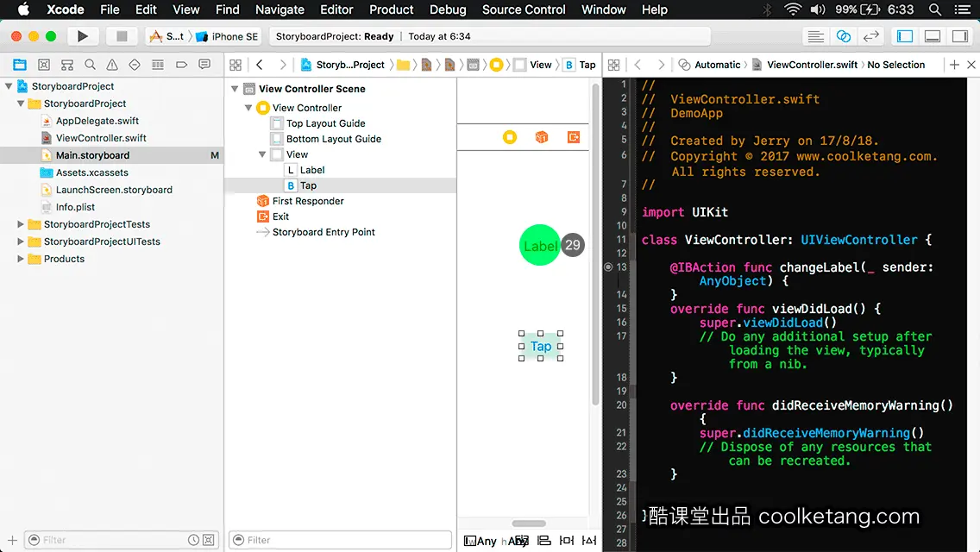Viewport: 980px width, 552px height.
Task: Click the Apple menu icon
Action: [23, 9]
